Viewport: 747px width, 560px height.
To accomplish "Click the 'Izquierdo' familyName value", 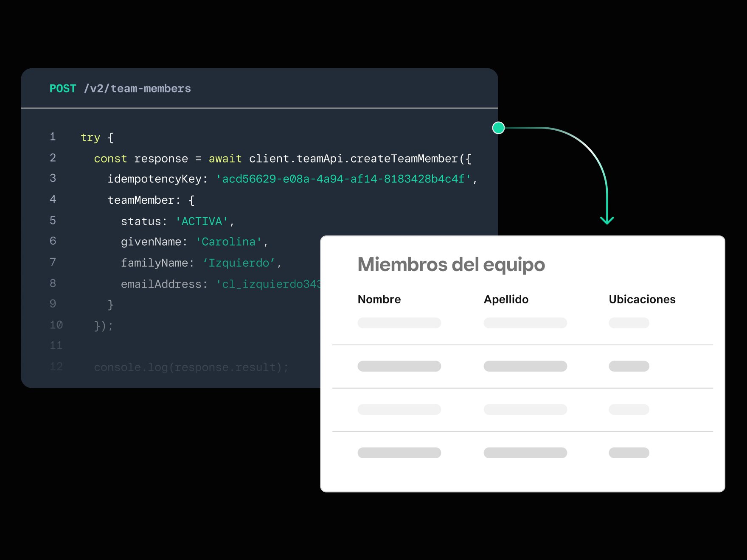I will tap(239, 263).
